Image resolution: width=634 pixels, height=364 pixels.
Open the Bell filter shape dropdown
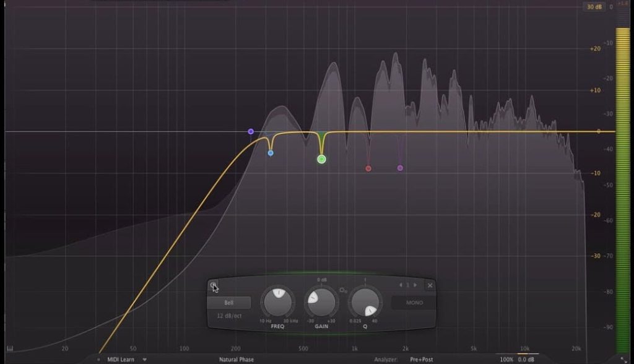click(x=230, y=302)
